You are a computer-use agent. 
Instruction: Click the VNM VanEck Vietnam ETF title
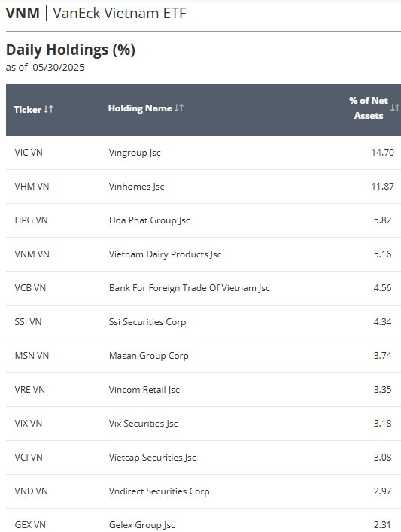(96, 14)
